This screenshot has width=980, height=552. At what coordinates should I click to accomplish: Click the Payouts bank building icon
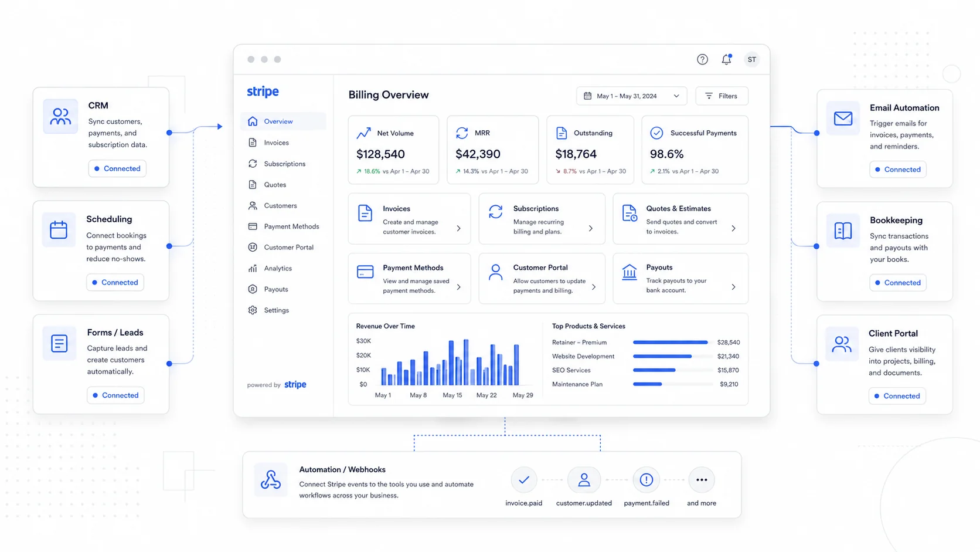click(629, 272)
